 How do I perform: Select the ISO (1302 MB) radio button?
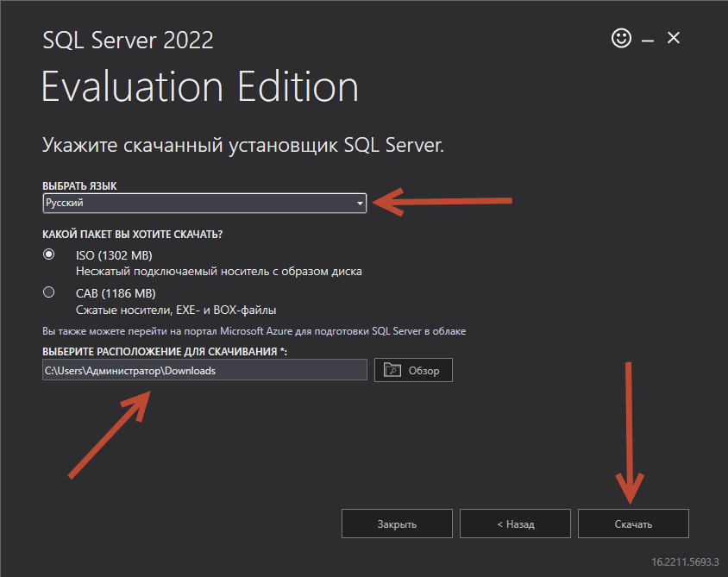click(49, 254)
